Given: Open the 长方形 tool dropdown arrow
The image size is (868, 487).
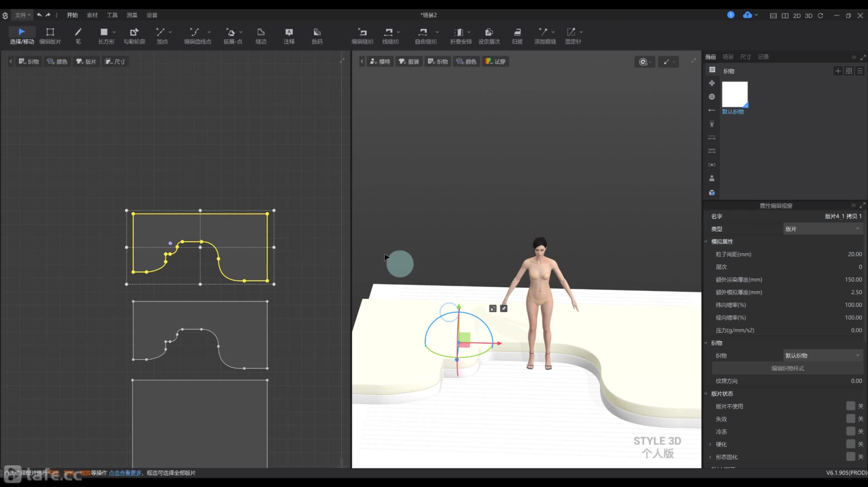Looking at the screenshot, I should click(114, 32).
